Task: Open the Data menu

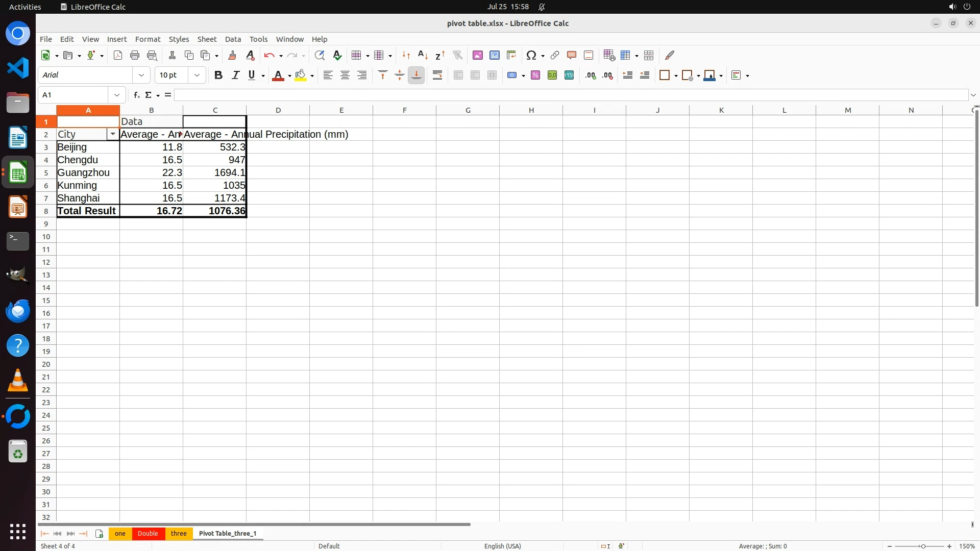Action: tap(233, 39)
